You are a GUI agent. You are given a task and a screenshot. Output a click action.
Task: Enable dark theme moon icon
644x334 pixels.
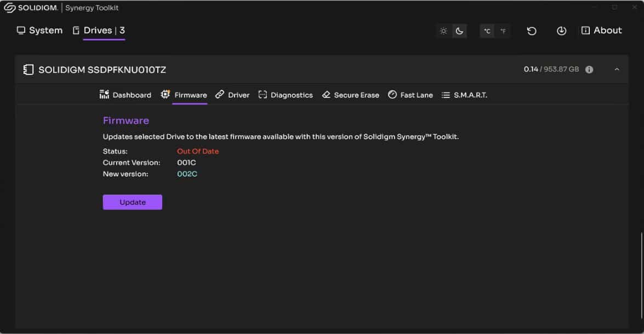point(459,31)
